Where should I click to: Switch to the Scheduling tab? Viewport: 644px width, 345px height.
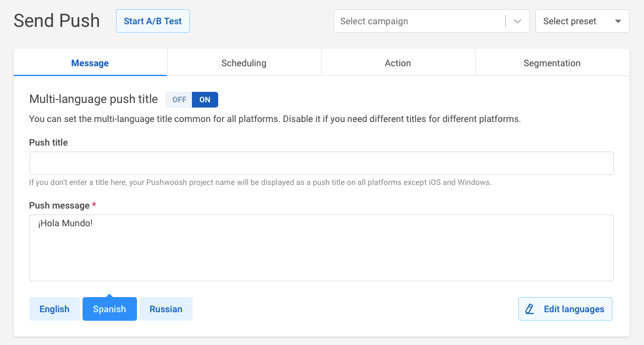click(x=244, y=63)
